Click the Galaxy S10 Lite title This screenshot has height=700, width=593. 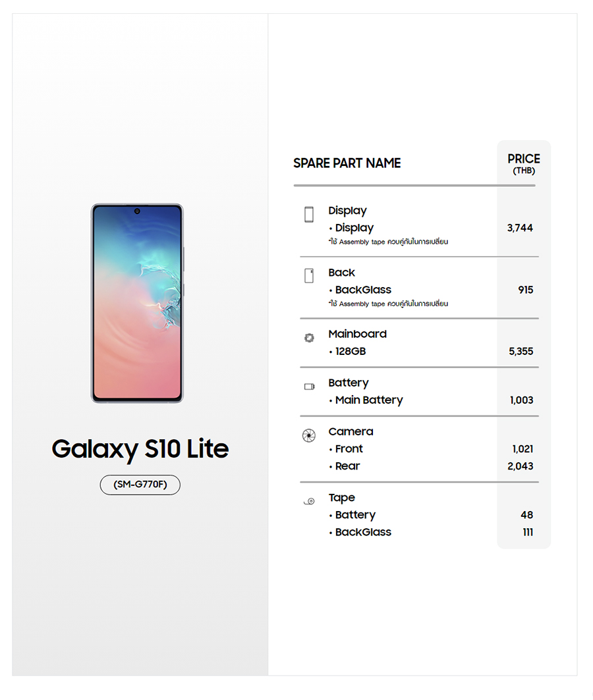pyautogui.click(x=140, y=449)
